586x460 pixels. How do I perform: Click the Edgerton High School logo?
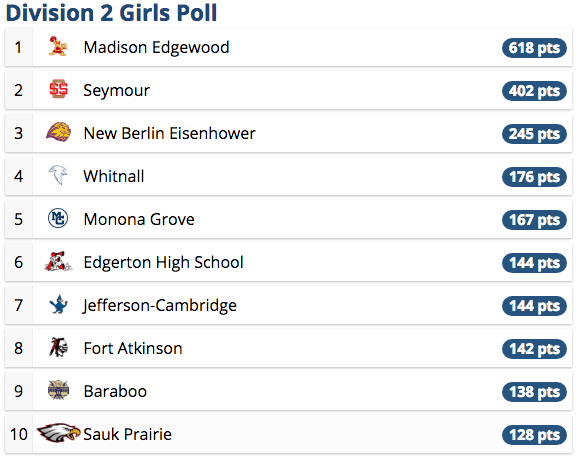coord(58,261)
